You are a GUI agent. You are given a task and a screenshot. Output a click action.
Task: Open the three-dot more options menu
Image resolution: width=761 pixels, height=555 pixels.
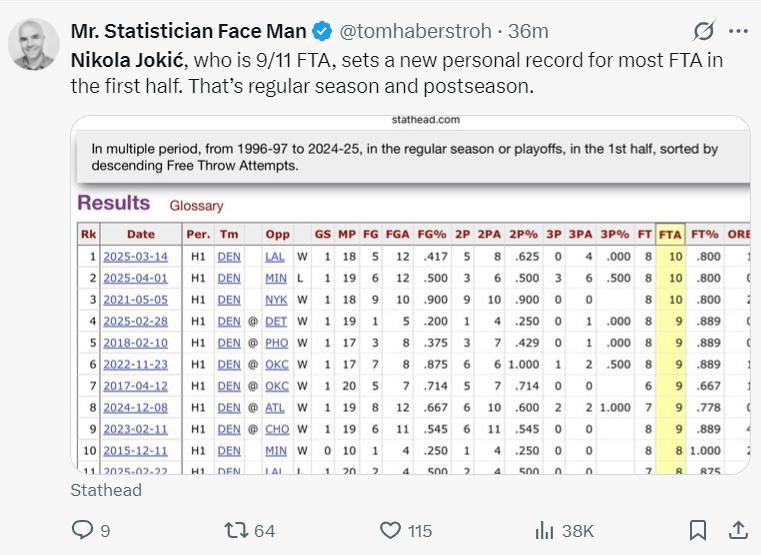(x=738, y=31)
